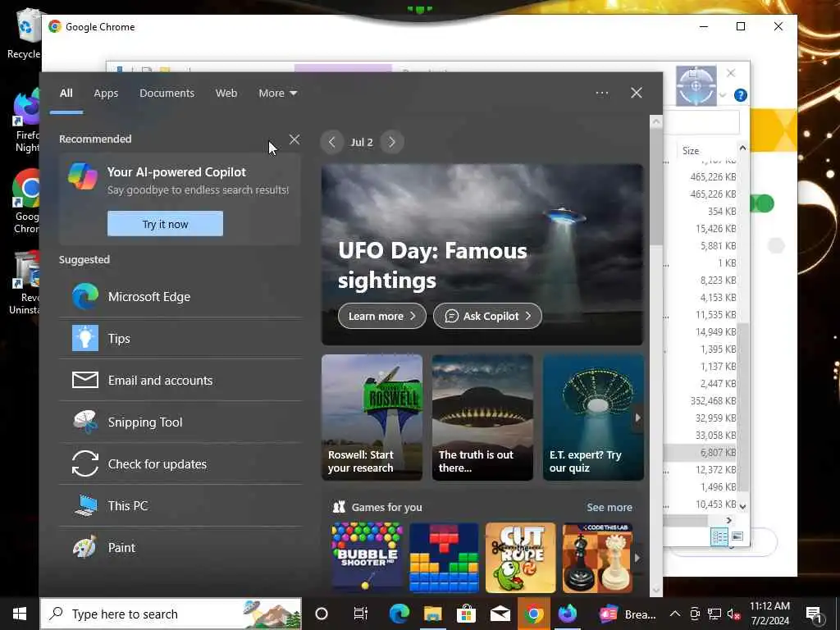Open the muted volume tray icon
Image resolution: width=840 pixels, height=630 pixels.
733,614
